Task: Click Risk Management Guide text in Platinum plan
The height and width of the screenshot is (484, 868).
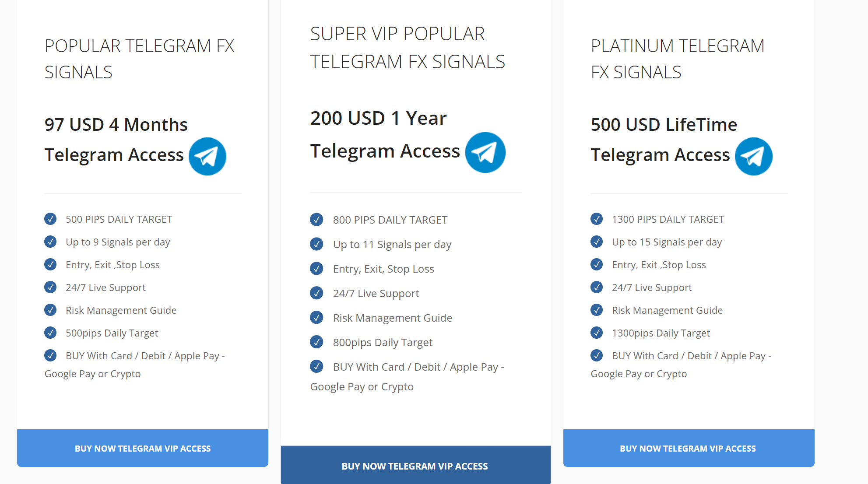Action: pos(667,310)
